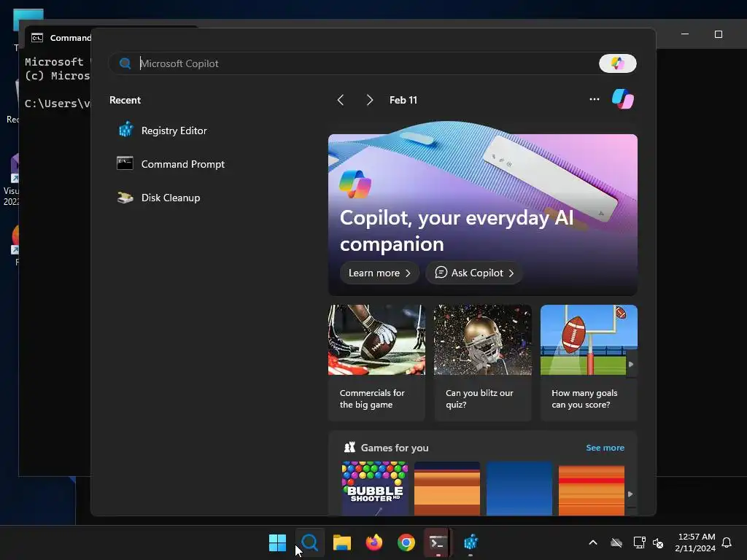The image size is (747, 560).
Task: Maximize the background Command Prompt window
Action: pyautogui.click(x=719, y=34)
